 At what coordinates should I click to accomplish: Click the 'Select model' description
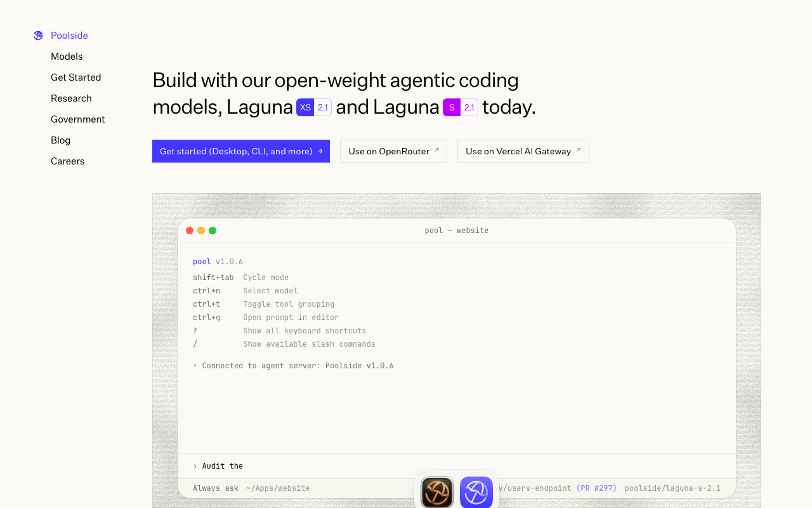pyautogui.click(x=270, y=291)
